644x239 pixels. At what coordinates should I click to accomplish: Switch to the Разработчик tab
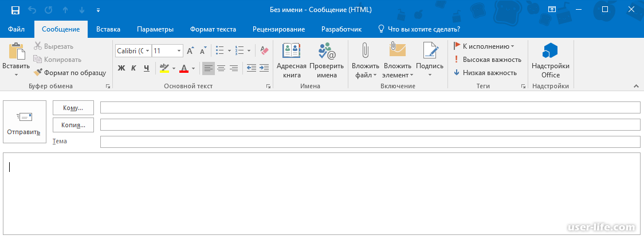point(341,29)
